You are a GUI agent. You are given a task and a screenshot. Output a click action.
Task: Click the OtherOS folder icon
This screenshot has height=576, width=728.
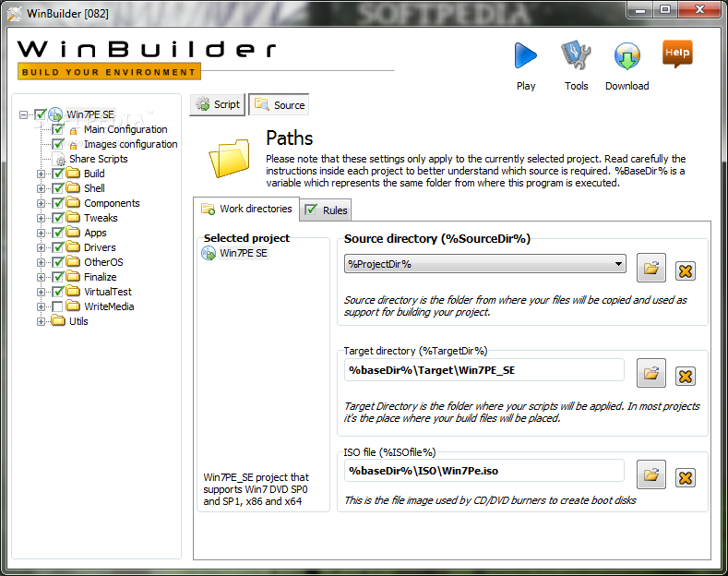tap(72, 261)
